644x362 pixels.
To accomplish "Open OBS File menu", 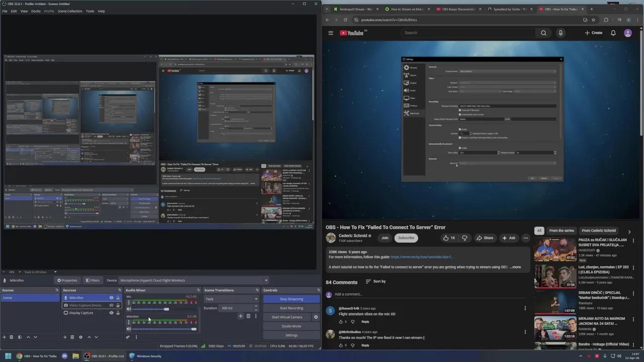I will [5, 11].
